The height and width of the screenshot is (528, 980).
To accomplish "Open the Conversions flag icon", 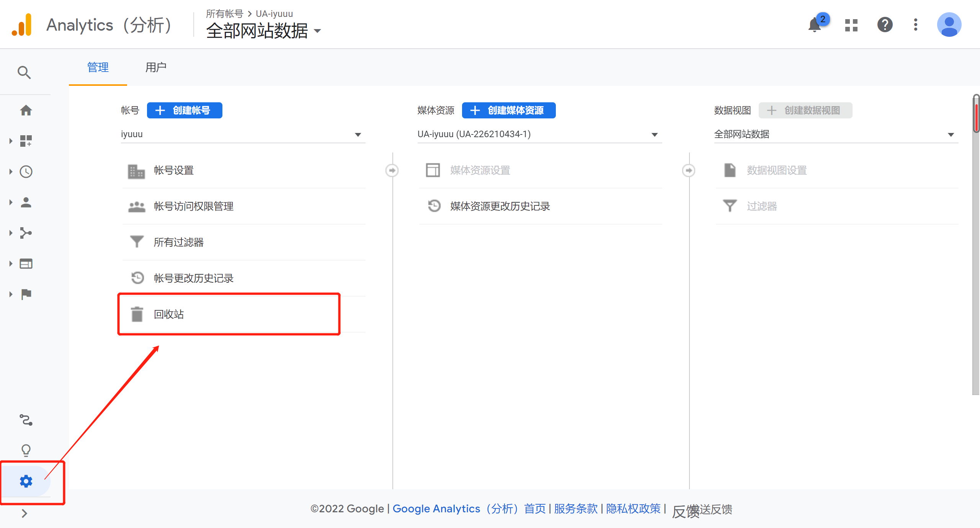I will 26,294.
